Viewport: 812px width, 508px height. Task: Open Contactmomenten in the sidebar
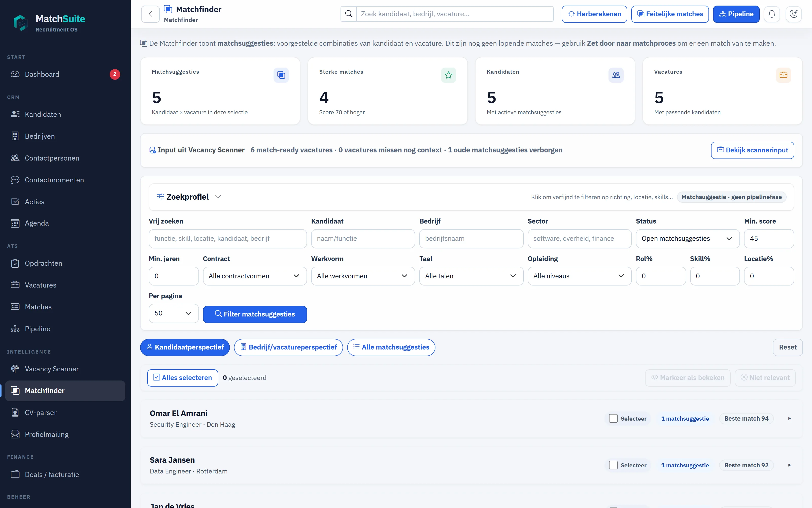(65, 180)
